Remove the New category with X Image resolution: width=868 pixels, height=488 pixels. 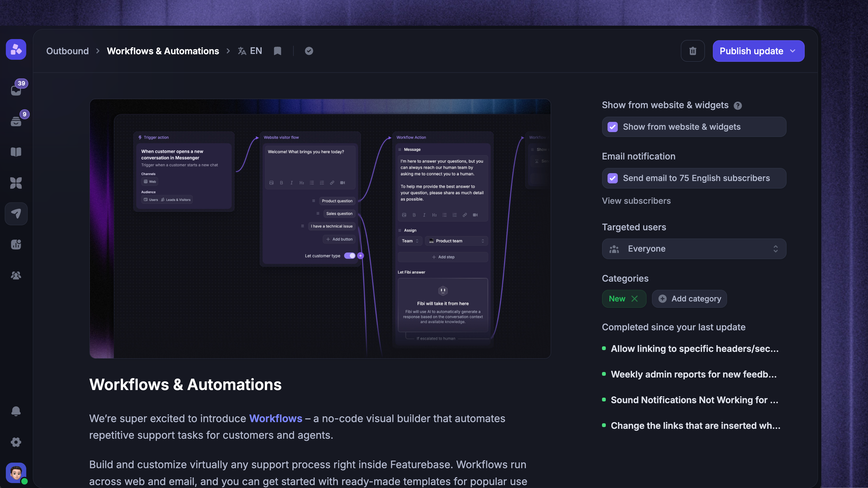[x=634, y=299]
